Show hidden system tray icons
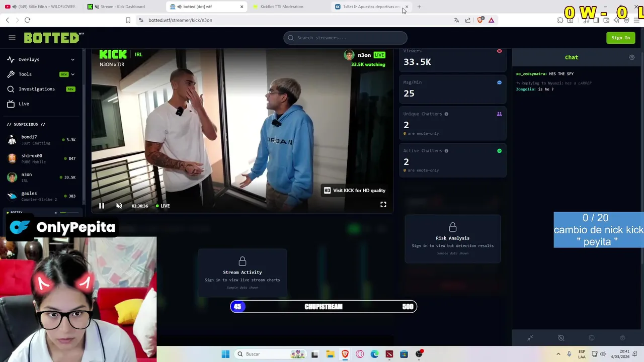 (558, 354)
